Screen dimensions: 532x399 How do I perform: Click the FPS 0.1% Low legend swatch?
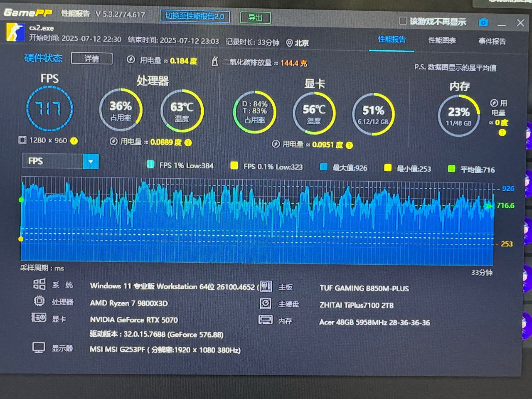pos(234,166)
